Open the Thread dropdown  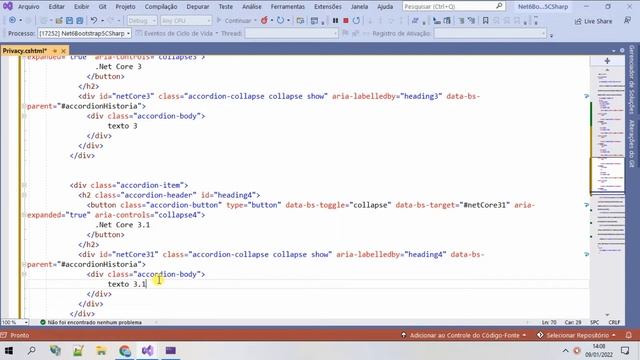click(291, 33)
